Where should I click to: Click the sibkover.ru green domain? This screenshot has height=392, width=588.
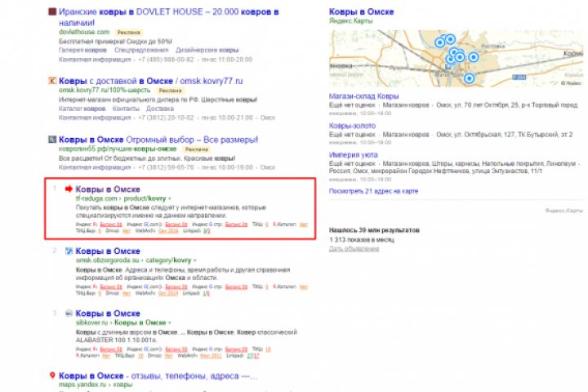pos(91,323)
